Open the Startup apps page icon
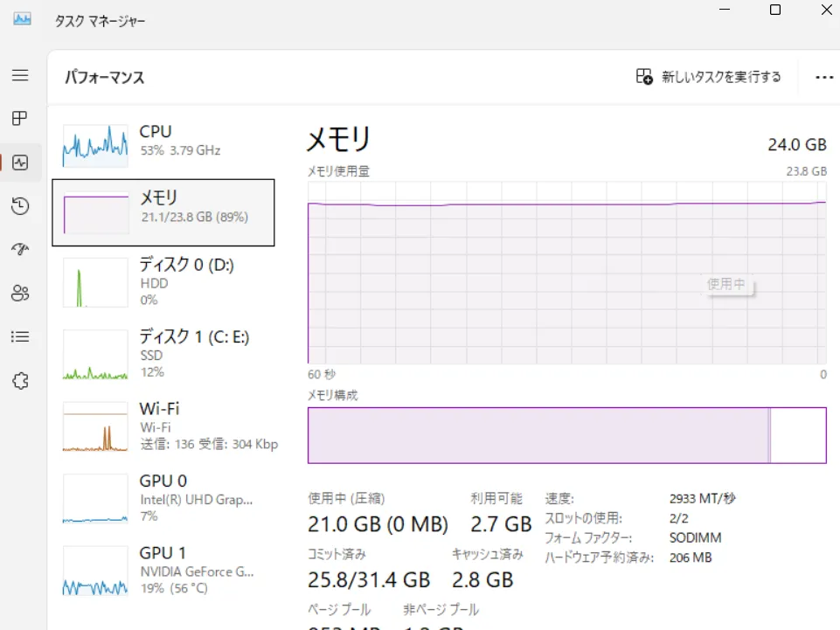The width and height of the screenshot is (840, 630). pos(20,250)
